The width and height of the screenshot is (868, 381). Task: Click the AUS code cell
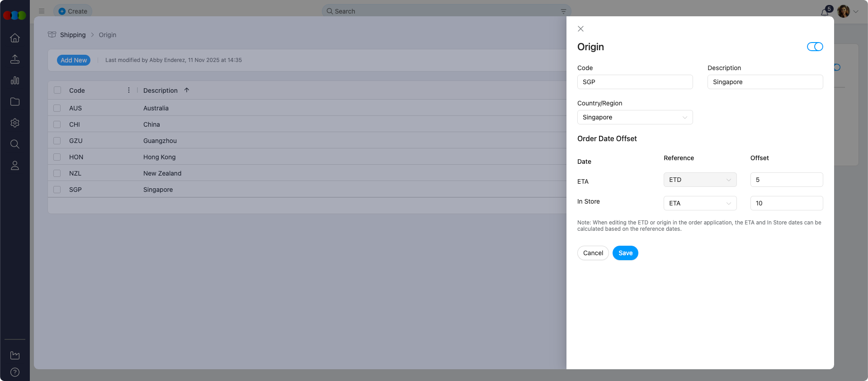pyautogui.click(x=75, y=108)
